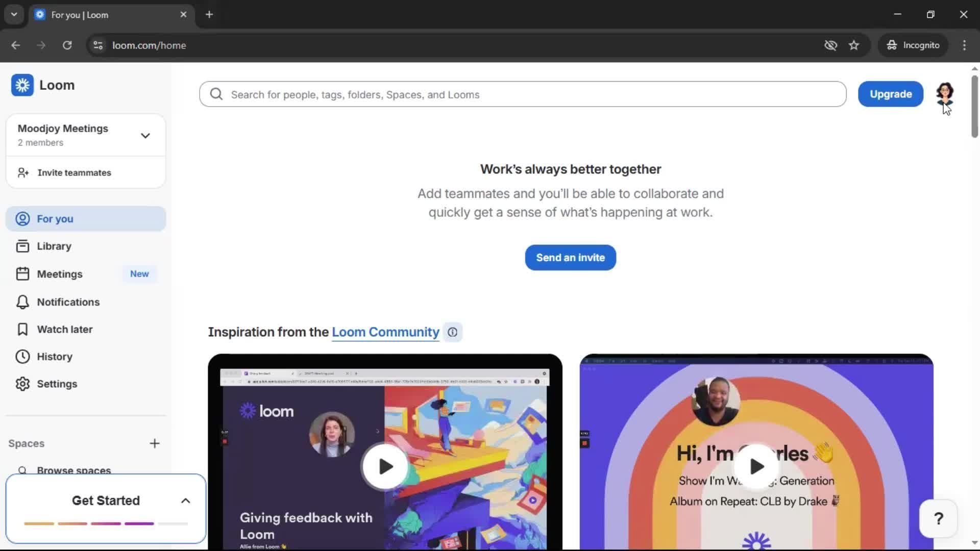Collapse the Get Started panel

186,501
